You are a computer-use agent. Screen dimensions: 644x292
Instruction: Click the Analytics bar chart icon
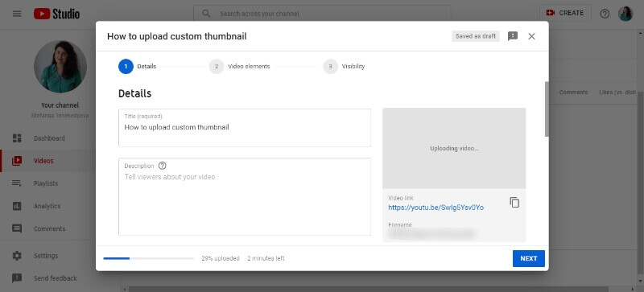(17, 206)
